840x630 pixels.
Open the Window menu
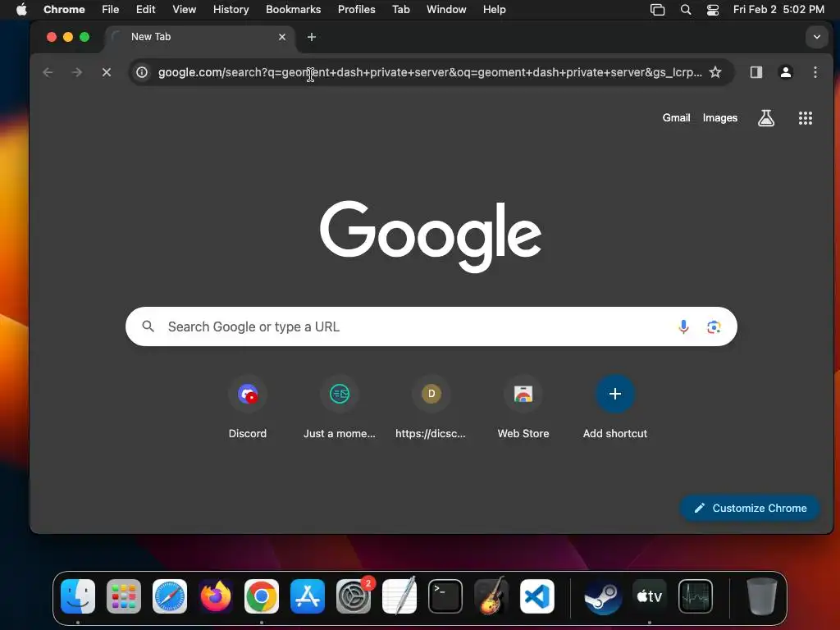(446, 10)
